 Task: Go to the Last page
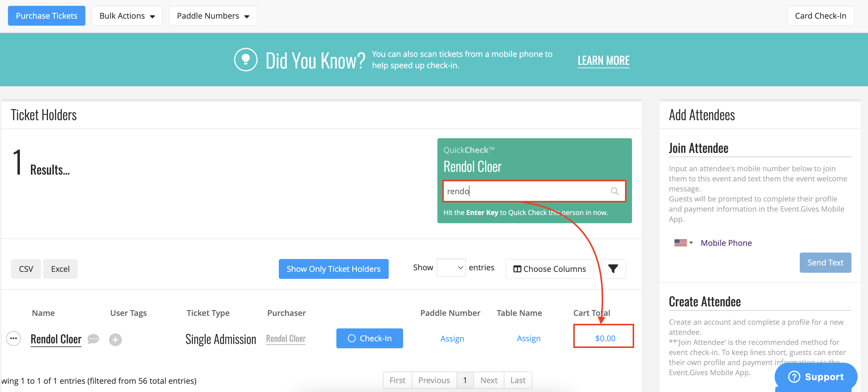[518, 380]
